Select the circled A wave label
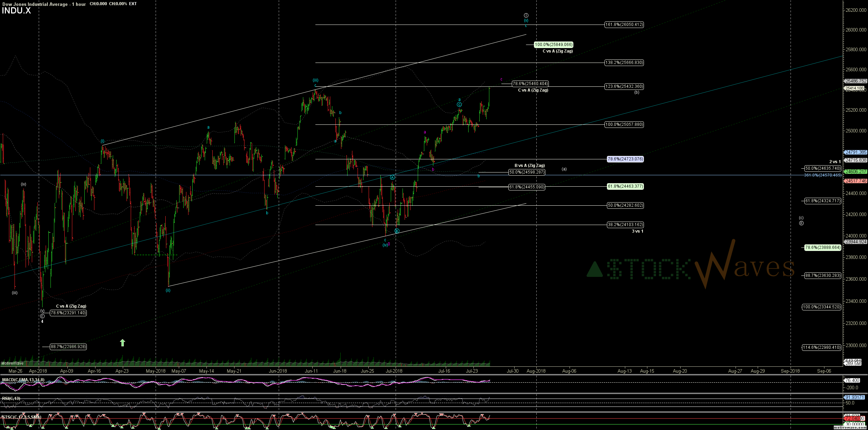868x430 pixels. [393, 177]
